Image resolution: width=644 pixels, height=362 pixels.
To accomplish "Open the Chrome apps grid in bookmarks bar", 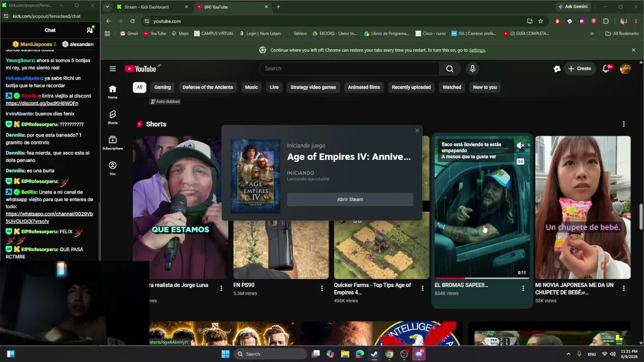I will click(x=107, y=34).
